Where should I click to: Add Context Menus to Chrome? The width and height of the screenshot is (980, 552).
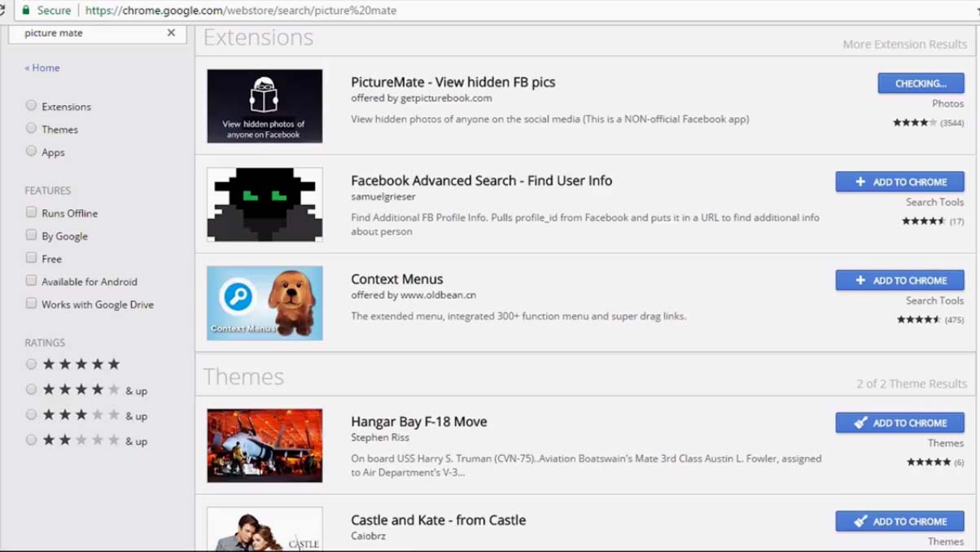click(899, 280)
